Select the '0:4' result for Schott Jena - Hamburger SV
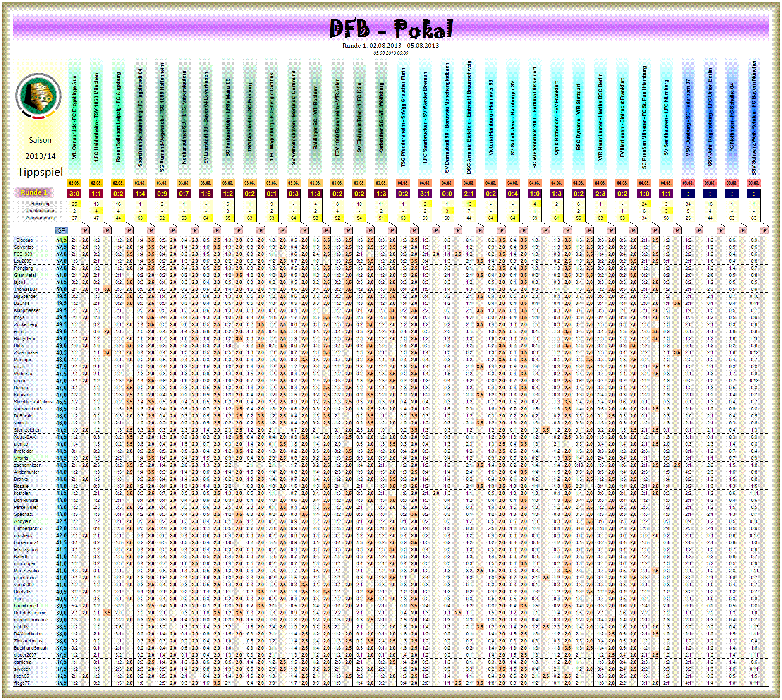This screenshot has width=782, height=700. [x=513, y=193]
